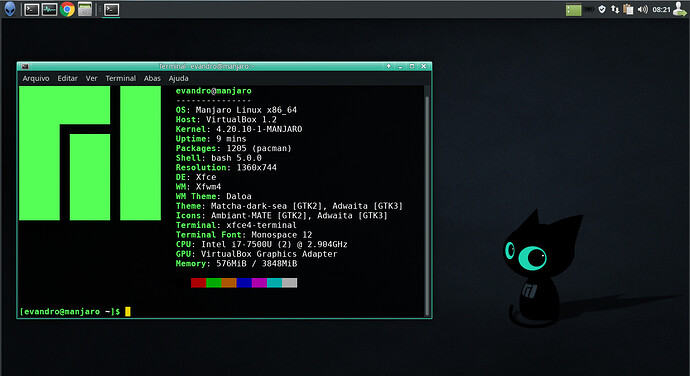
Task: Open the user logout icon with green arrow
Action: tap(680, 9)
